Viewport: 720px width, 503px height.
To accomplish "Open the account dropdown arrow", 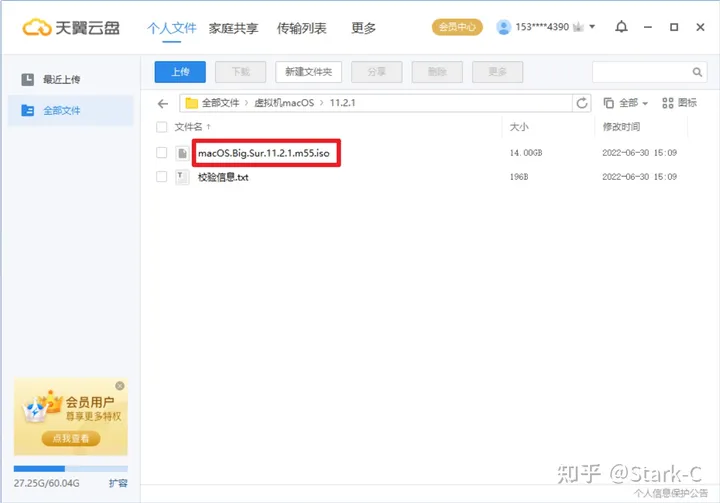I will [592, 27].
